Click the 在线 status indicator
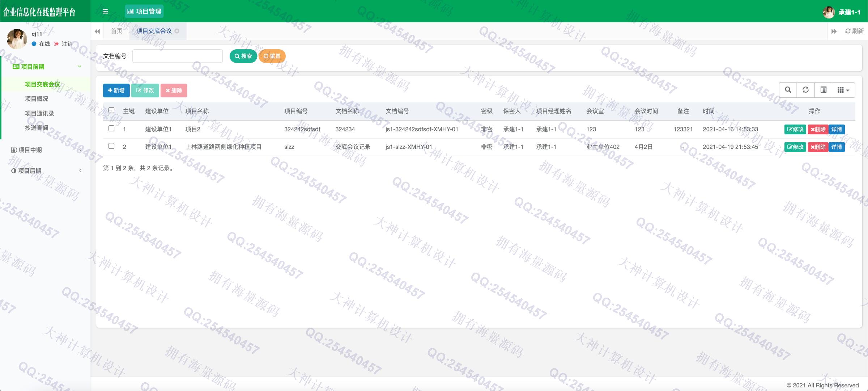Image resolution: width=868 pixels, height=391 pixels. (x=41, y=44)
